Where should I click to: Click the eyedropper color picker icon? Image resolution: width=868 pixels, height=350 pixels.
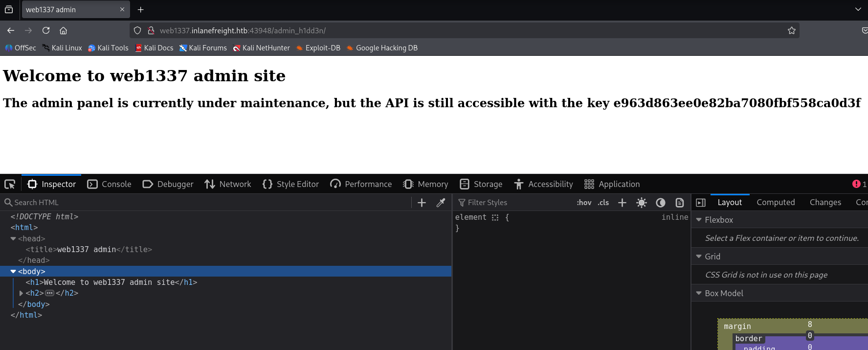[441, 203]
